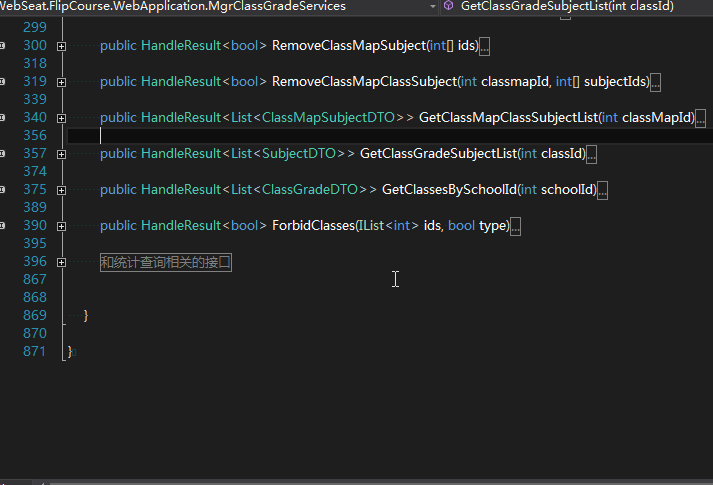The height and width of the screenshot is (485, 713).
Task: Click margin indicator icon at line 319
Action: pos(2,81)
